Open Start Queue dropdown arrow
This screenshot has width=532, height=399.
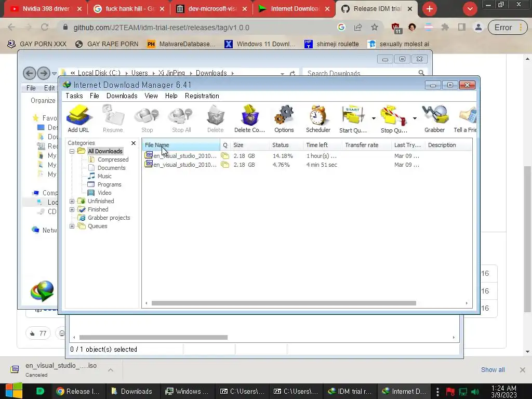click(374, 118)
